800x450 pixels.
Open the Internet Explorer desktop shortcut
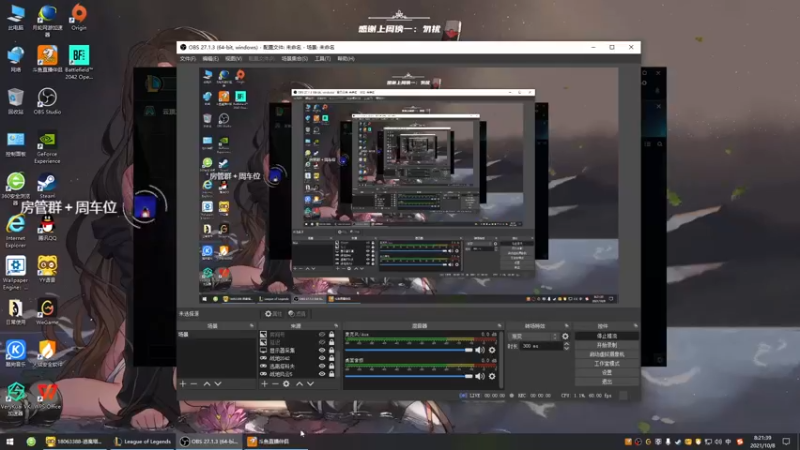coord(15,231)
